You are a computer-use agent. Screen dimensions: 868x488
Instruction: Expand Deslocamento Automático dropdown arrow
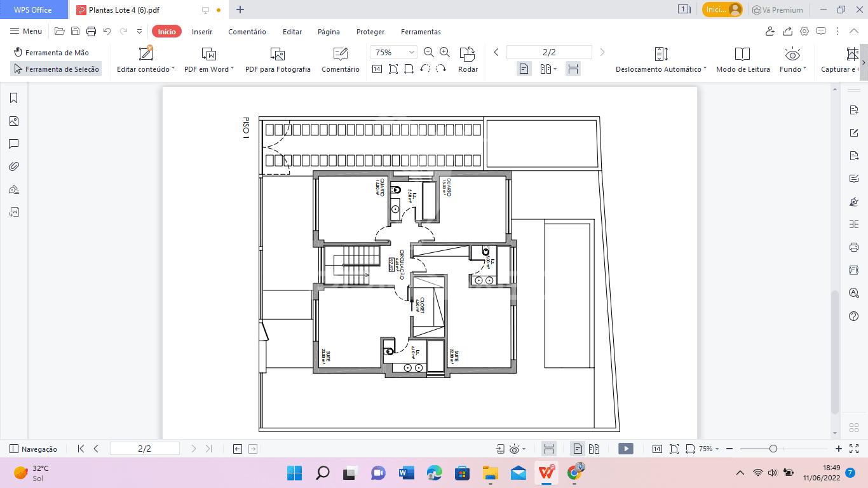(x=705, y=69)
